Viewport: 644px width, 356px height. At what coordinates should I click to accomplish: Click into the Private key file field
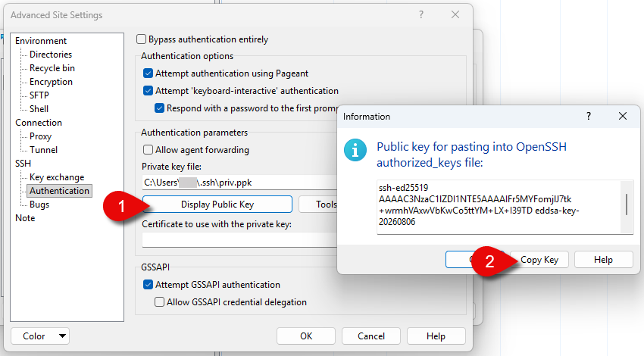(x=240, y=183)
